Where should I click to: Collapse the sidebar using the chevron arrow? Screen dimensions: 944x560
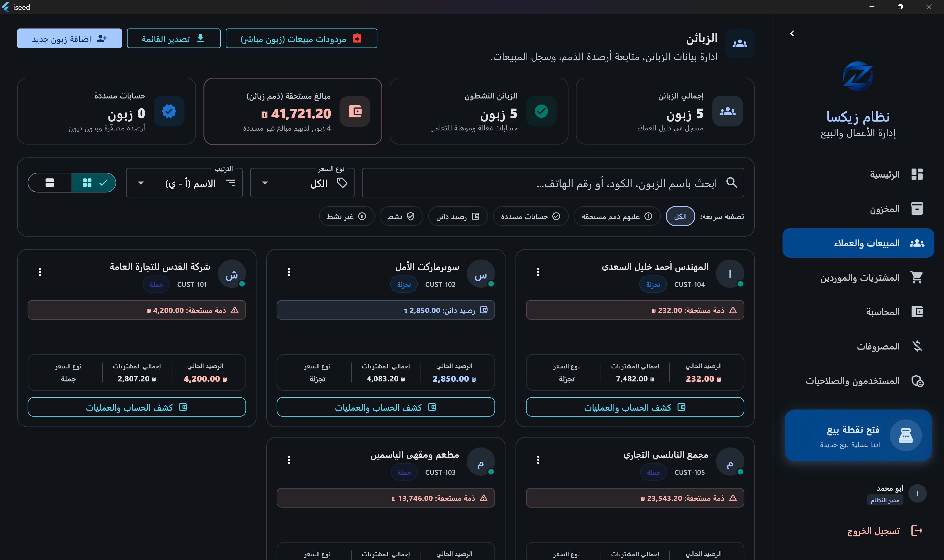[792, 34]
